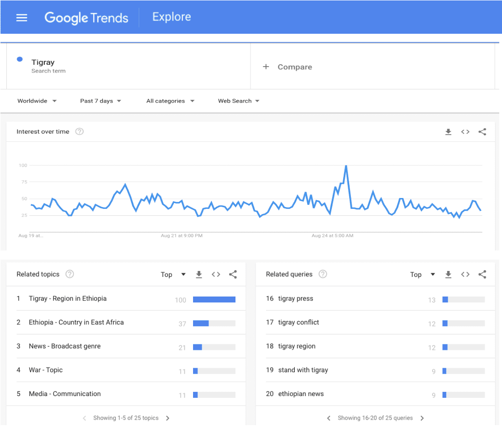Download the Interest over time data
Viewport: 502px width, 448px height.
coord(448,132)
